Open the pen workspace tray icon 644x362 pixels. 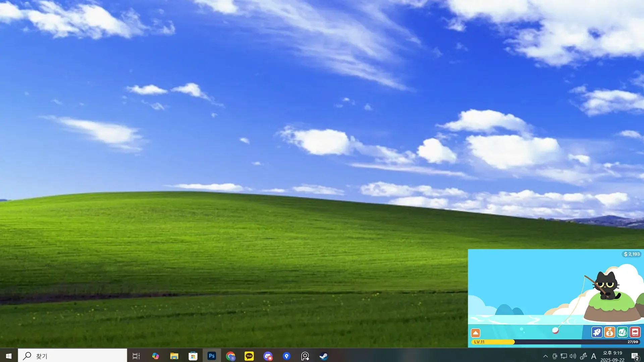coord(583,356)
